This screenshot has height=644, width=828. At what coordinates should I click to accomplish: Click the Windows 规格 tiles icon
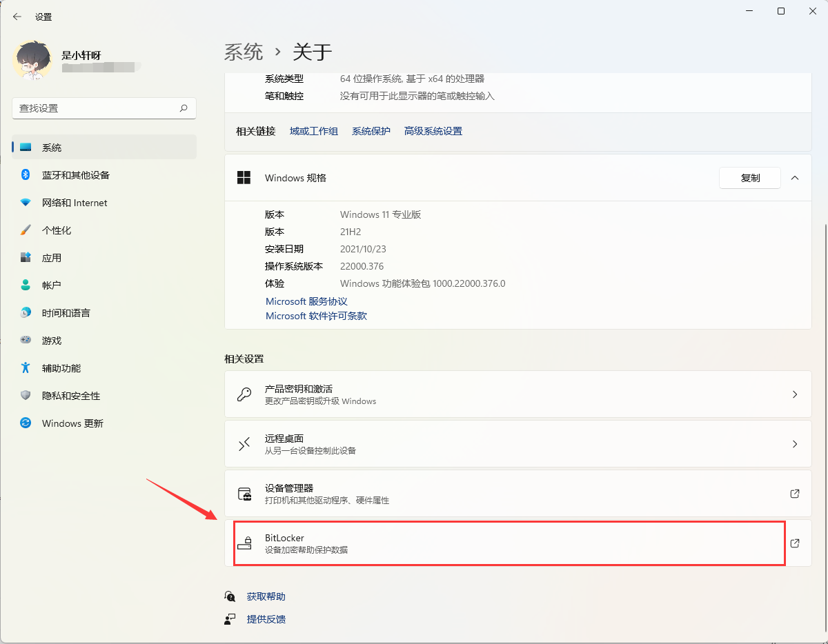244,177
